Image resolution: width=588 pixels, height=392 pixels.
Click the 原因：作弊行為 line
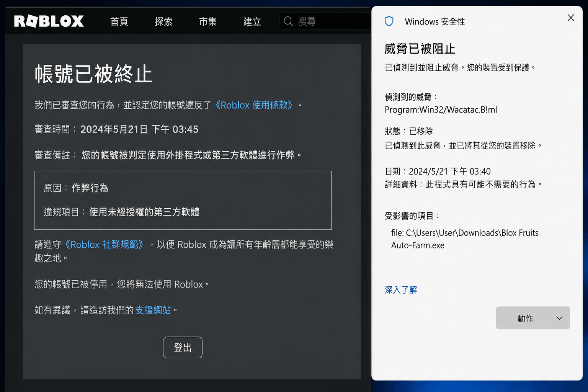(76, 188)
